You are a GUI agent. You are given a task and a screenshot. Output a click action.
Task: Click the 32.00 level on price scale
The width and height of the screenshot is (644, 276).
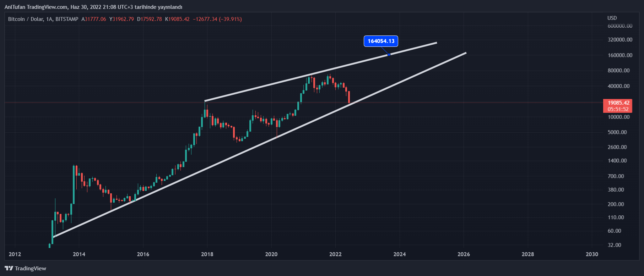[x=615, y=245]
